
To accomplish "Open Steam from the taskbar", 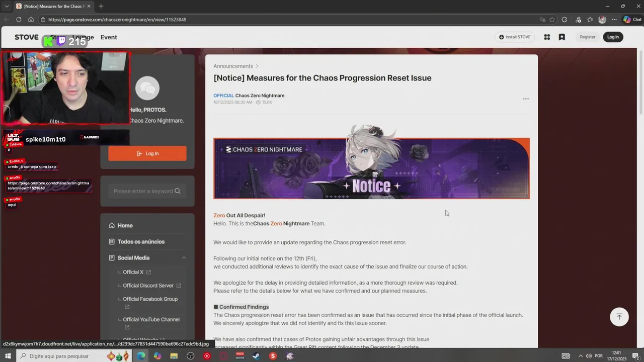I will coord(256,356).
